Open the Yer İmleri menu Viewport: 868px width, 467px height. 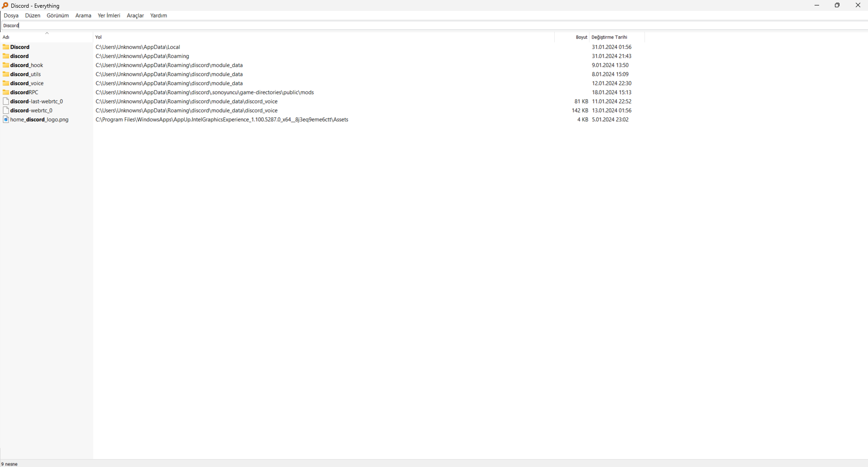pyautogui.click(x=109, y=15)
